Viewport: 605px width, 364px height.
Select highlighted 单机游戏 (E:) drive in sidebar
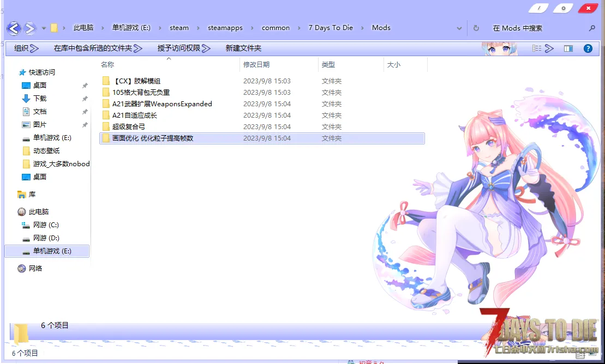click(x=47, y=251)
